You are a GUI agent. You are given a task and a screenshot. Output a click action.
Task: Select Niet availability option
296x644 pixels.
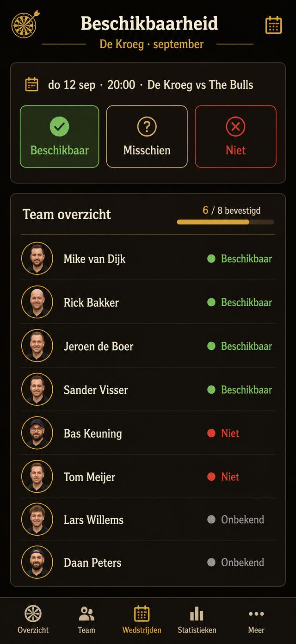[x=235, y=136]
